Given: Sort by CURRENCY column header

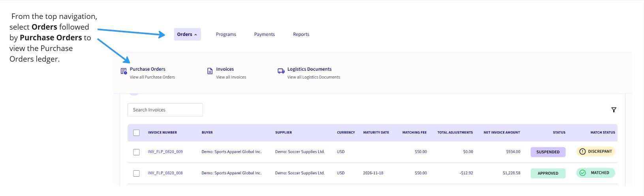Looking at the screenshot, I should click(346, 133).
